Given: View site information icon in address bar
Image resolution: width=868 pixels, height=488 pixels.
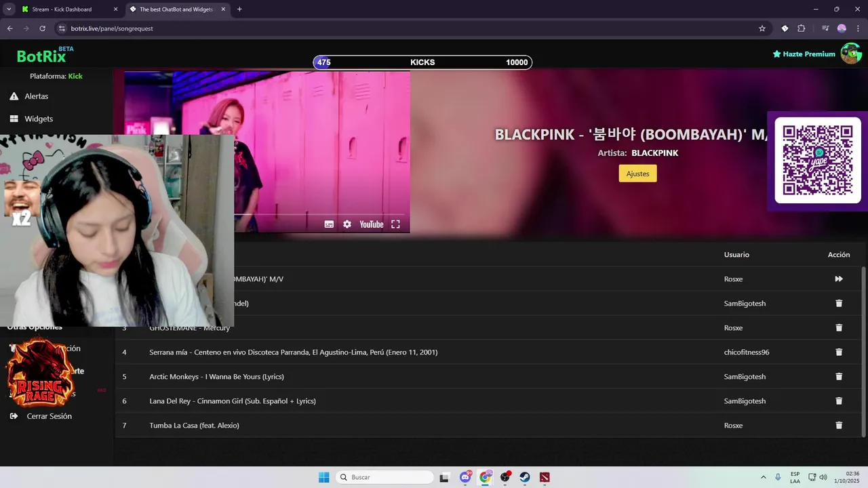Looking at the screenshot, I should [x=62, y=28].
